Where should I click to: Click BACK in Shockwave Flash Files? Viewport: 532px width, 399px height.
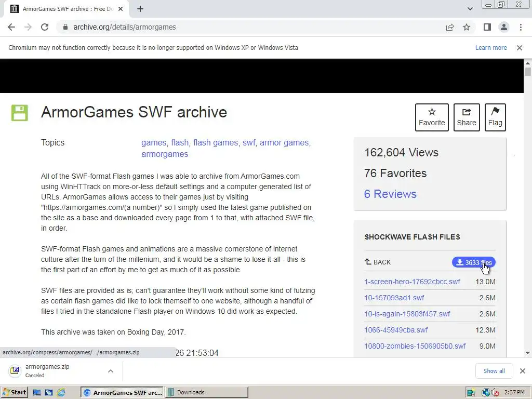378,262
